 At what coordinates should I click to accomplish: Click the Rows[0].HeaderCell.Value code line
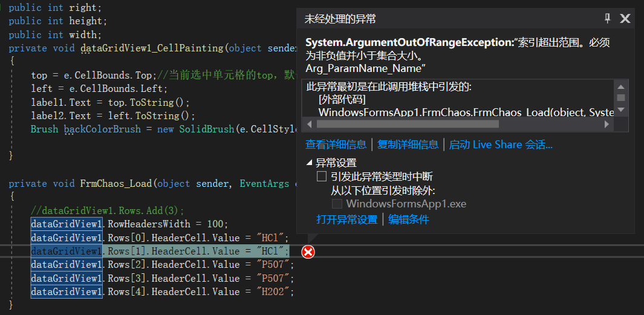click(x=160, y=238)
